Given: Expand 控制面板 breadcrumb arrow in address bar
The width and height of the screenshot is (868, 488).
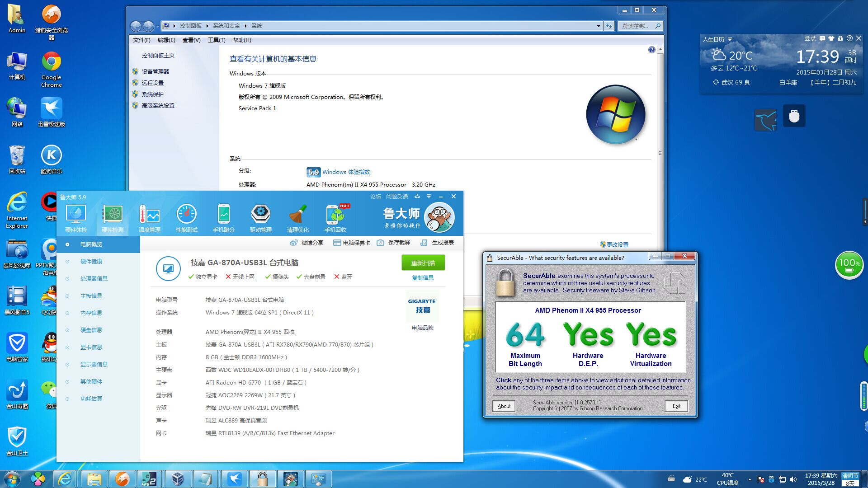Looking at the screenshot, I should [x=208, y=26].
